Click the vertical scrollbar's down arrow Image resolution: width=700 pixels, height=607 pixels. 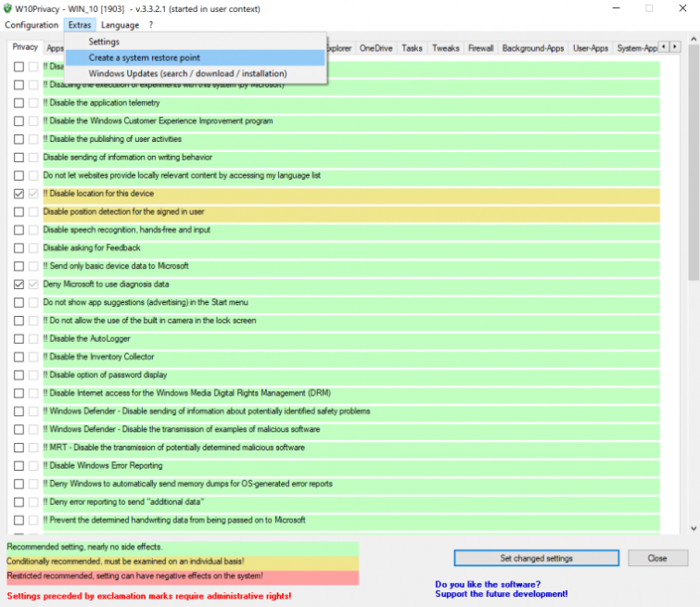(x=694, y=528)
